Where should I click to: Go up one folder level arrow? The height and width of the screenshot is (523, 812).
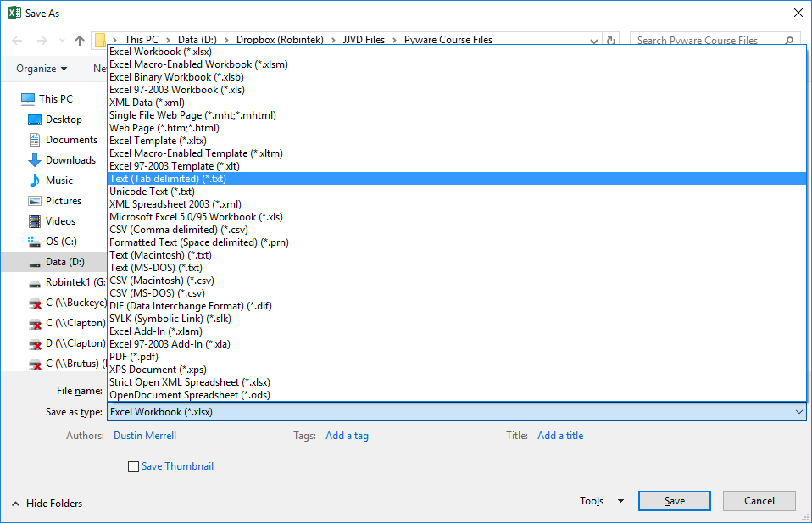79,41
